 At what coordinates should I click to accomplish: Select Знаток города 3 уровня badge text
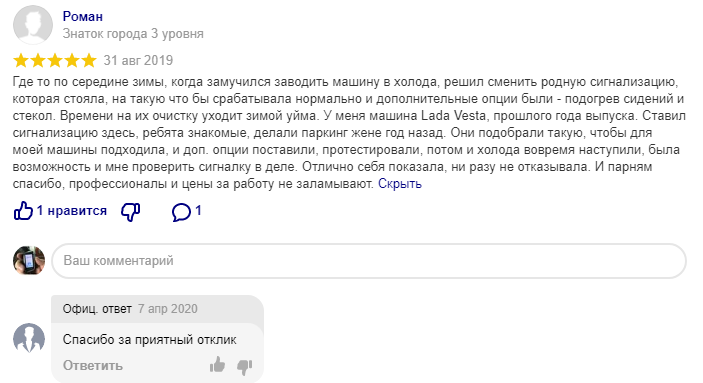click(x=133, y=34)
